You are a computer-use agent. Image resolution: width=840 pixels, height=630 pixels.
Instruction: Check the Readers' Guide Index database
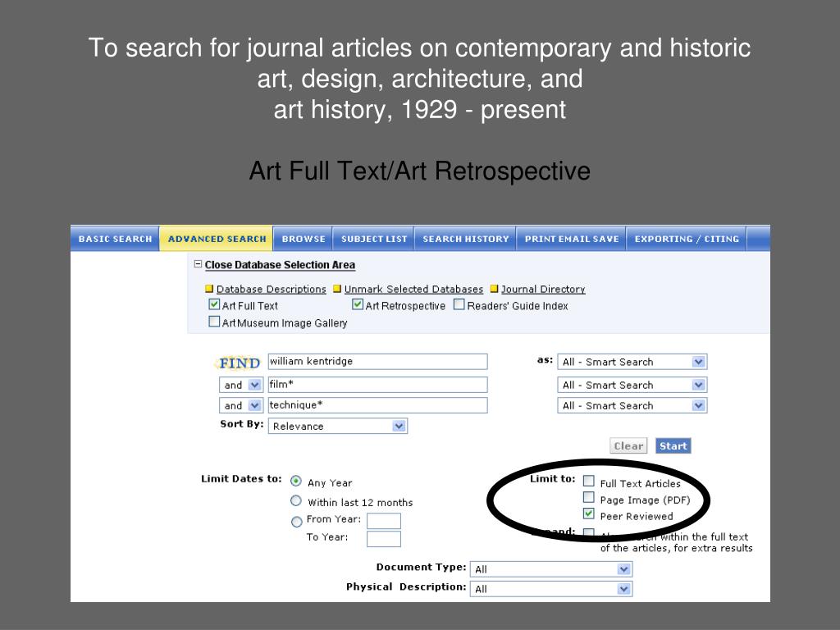pyautogui.click(x=459, y=305)
